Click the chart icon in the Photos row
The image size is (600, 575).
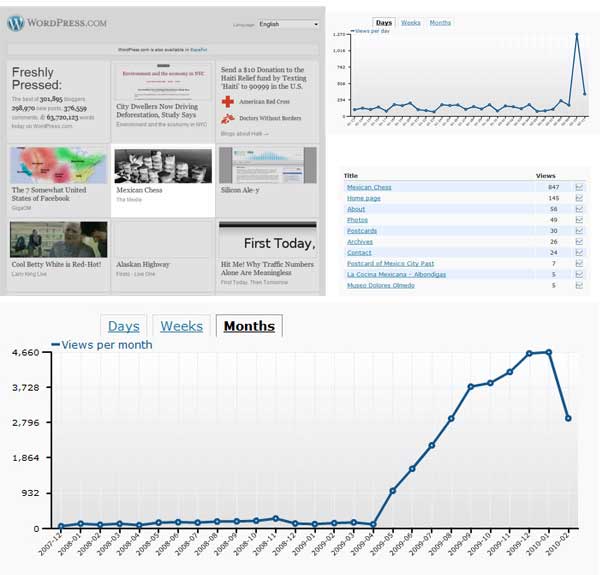[x=579, y=220]
